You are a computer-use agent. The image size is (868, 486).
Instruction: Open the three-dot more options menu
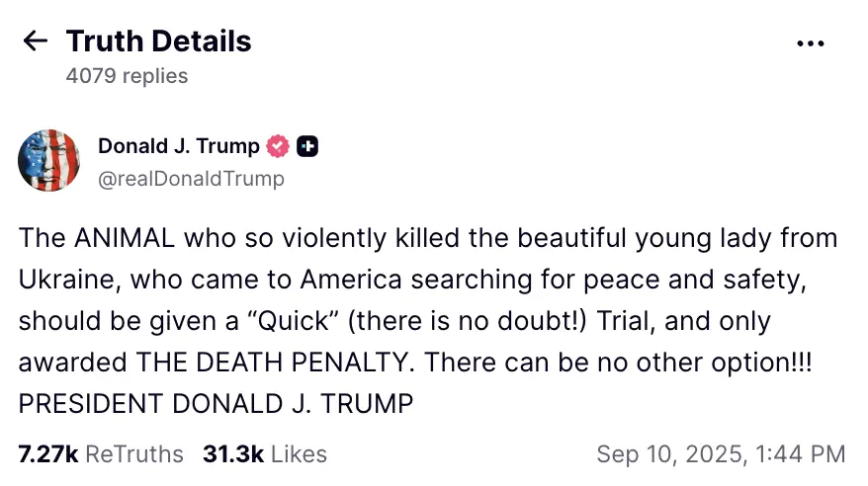pyautogui.click(x=810, y=44)
